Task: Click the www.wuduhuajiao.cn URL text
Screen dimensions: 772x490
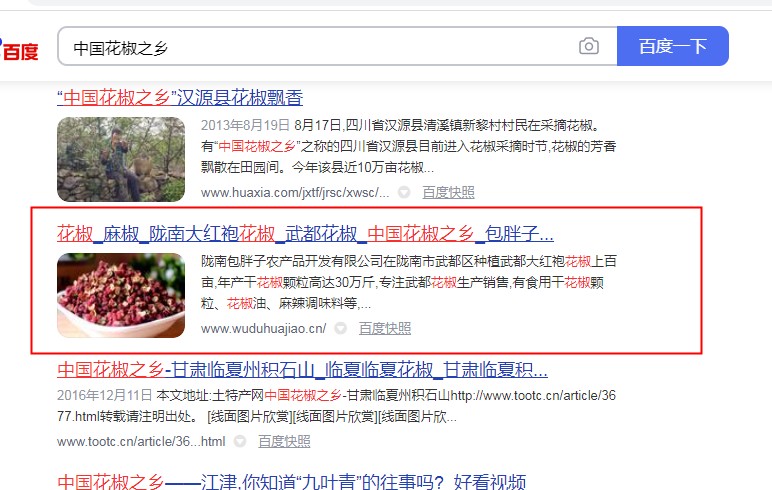Action: [x=263, y=328]
